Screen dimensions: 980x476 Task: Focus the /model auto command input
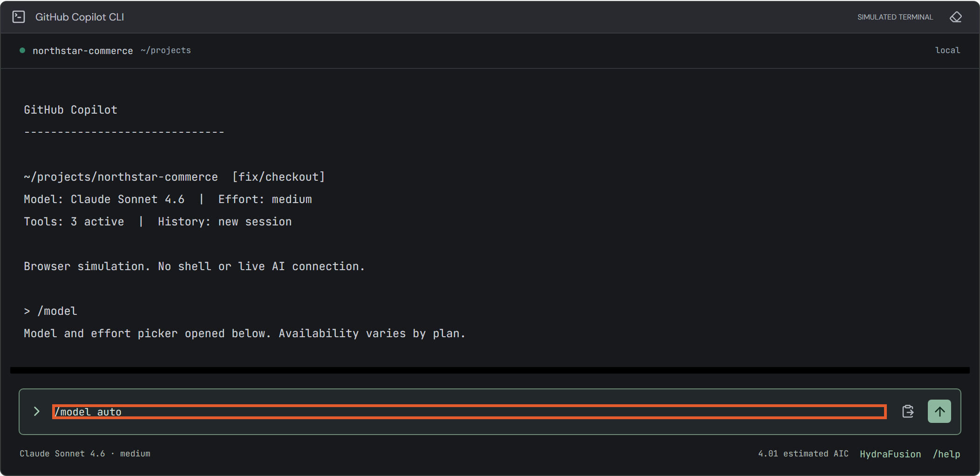click(x=469, y=412)
